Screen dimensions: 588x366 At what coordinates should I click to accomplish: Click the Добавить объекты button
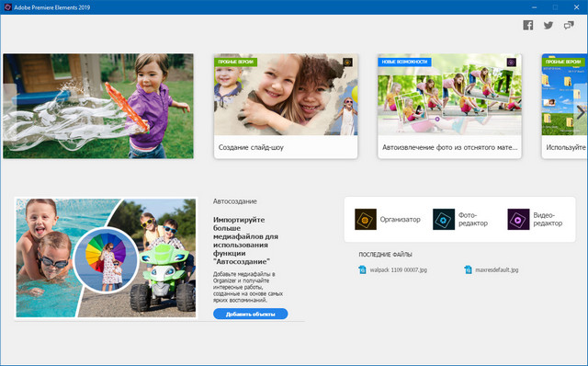pos(251,314)
